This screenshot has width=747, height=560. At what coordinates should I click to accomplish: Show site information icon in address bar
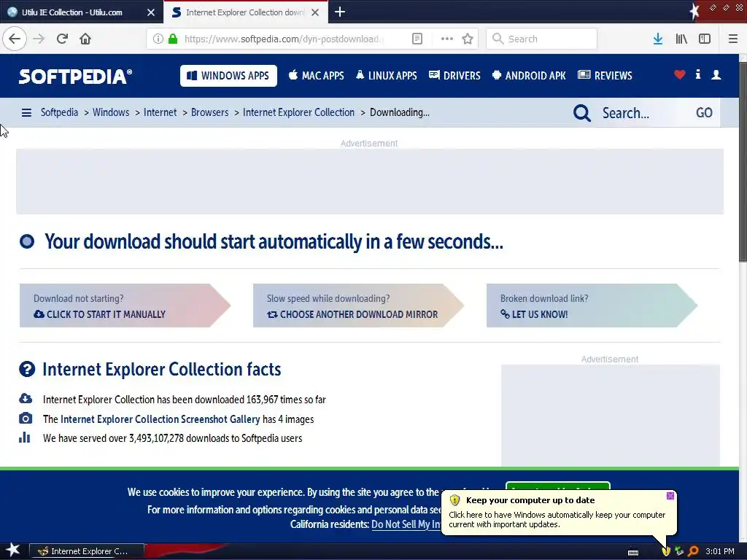point(158,39)
